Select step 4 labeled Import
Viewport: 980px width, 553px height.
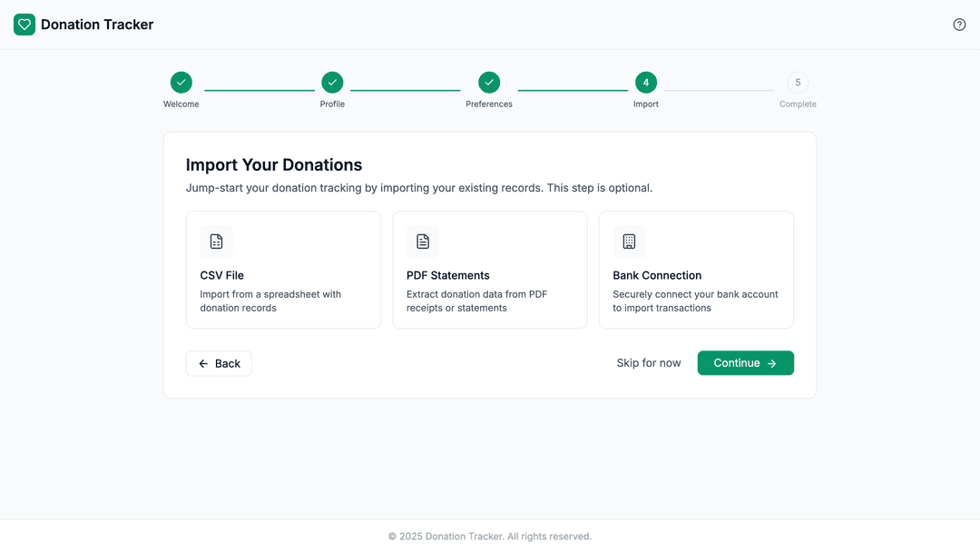[646, 82]
